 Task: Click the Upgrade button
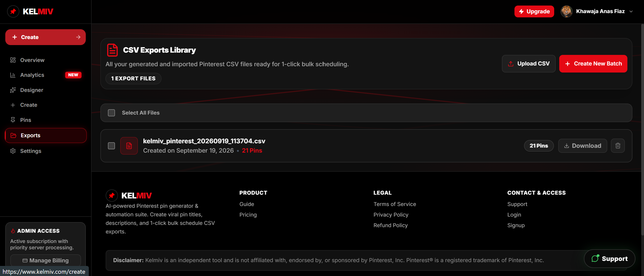[x=534, y=11]
